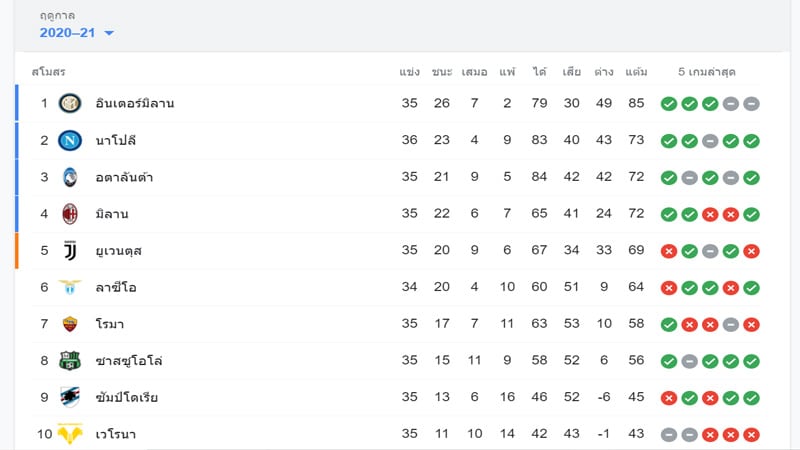Click the Juventus logo icon
Screen dimensions: 800x450
click(70, 251)
